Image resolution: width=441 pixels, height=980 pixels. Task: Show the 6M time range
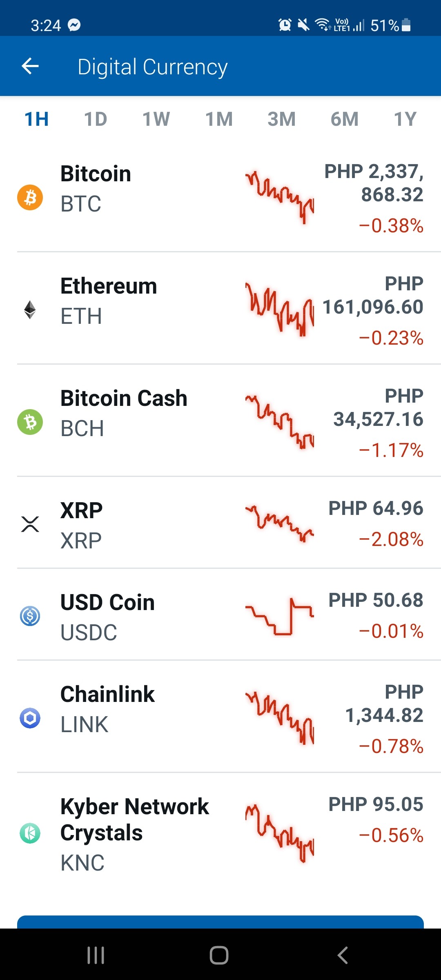click(x=345, y=119)
